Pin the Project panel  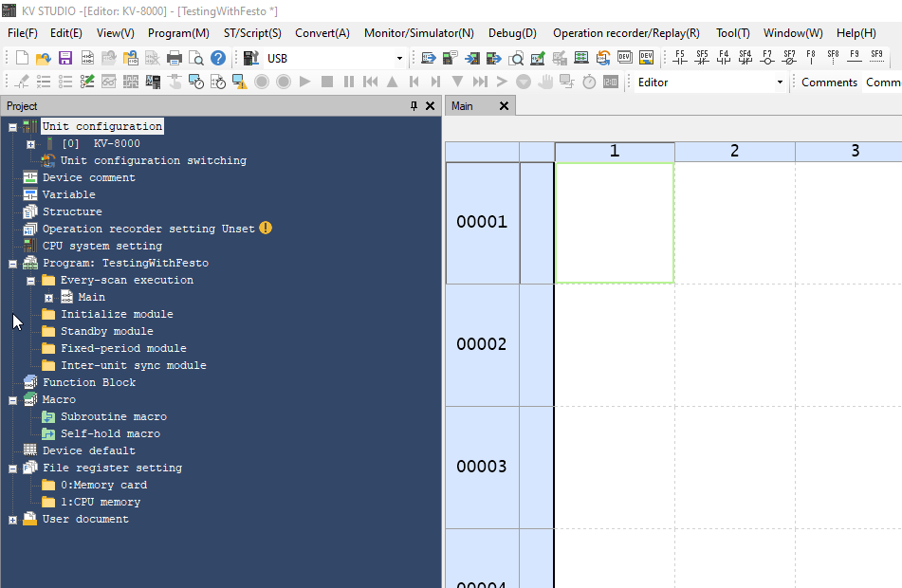414,106
